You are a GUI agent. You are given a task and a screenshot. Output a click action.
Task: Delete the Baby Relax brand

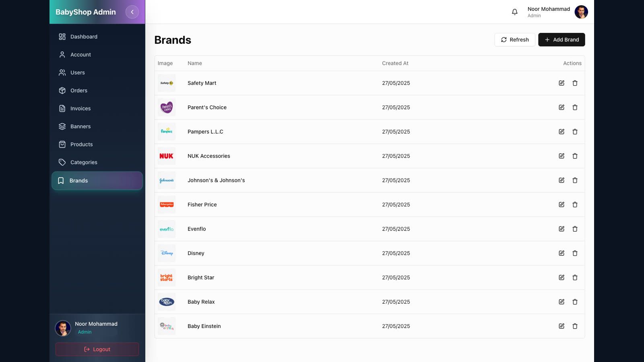click(x=575, y=302)
